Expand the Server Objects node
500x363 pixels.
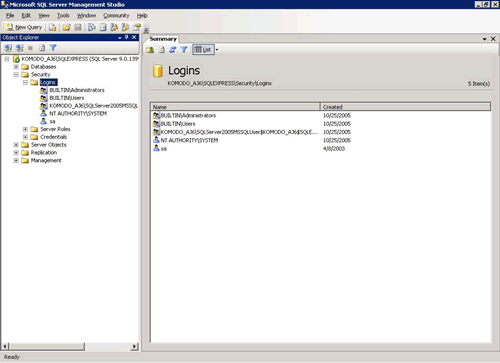coord(16,145)
